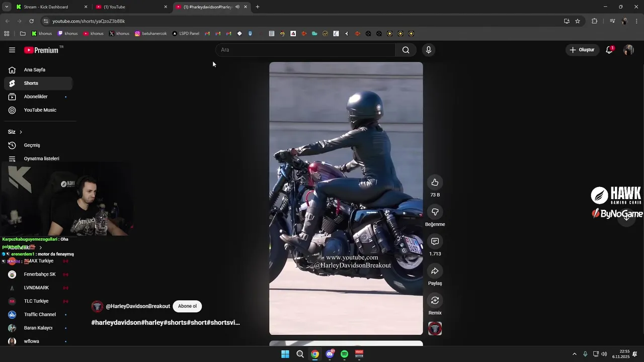Screen dimensions: 644x362
Task: Click @HarleyDavidsonBreakout channel name
Action: pyautogui.click(x=138, y=306)
